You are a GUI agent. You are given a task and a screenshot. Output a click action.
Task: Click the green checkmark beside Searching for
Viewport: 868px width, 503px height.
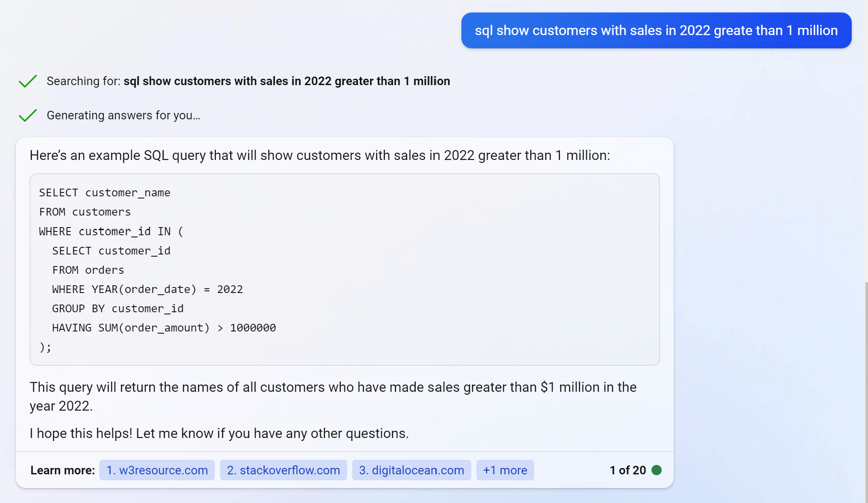tap(28, 81)
